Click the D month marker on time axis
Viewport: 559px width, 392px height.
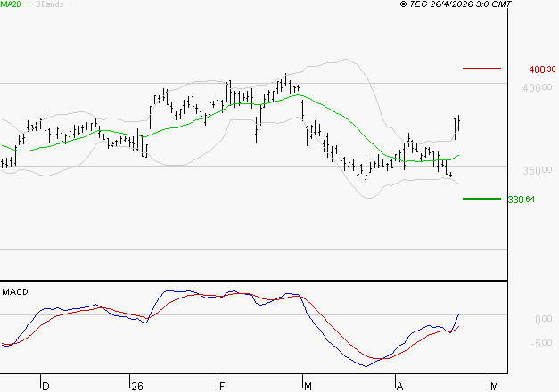(x=45, y=387)
